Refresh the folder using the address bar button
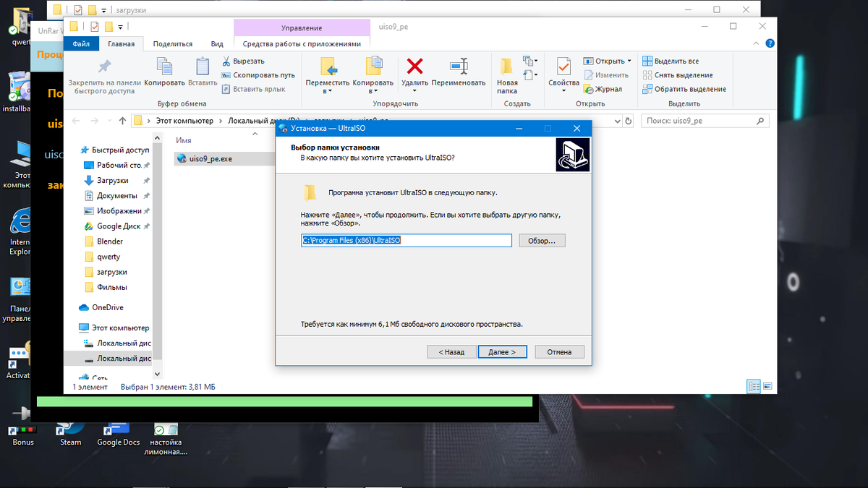 click(629, 121)
